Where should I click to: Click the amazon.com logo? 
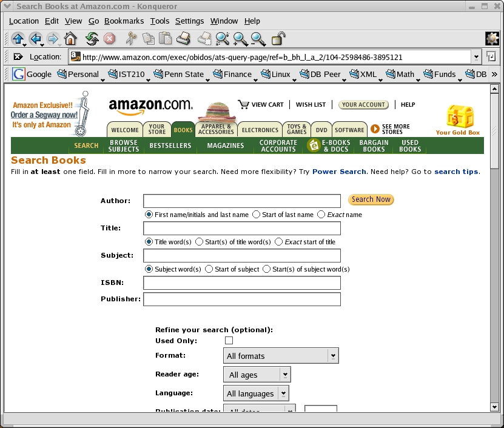[151, 106]
